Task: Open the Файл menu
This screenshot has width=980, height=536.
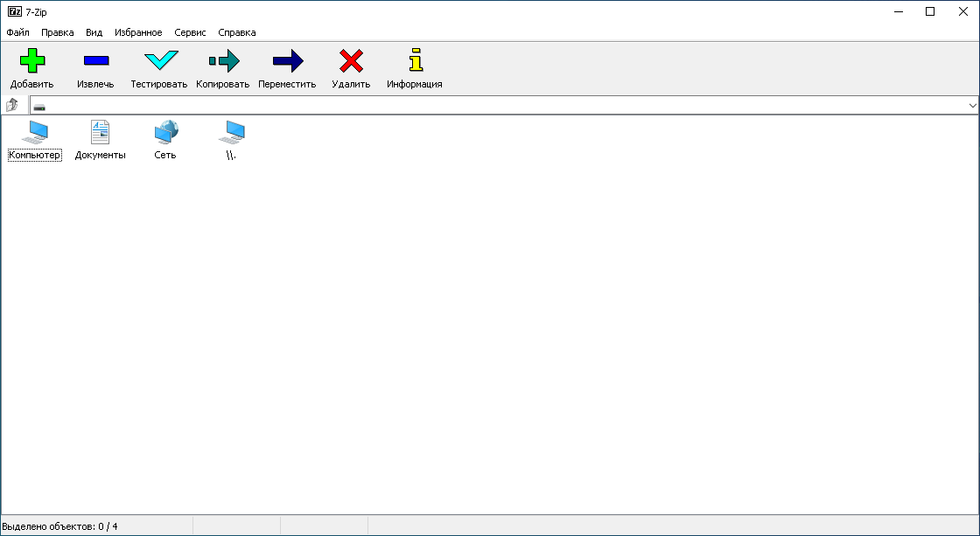Action: pyautogui.click(x=17, y=32)
